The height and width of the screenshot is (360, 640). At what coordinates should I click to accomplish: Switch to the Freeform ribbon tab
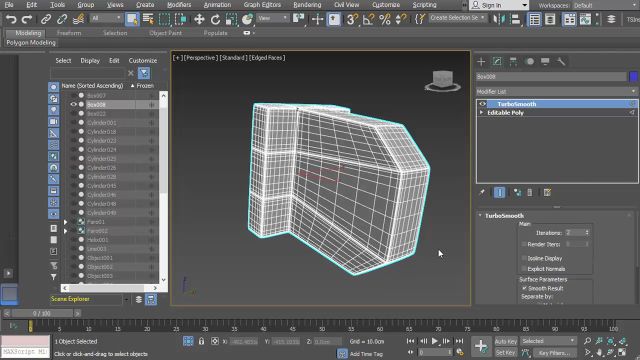(69, 33)
